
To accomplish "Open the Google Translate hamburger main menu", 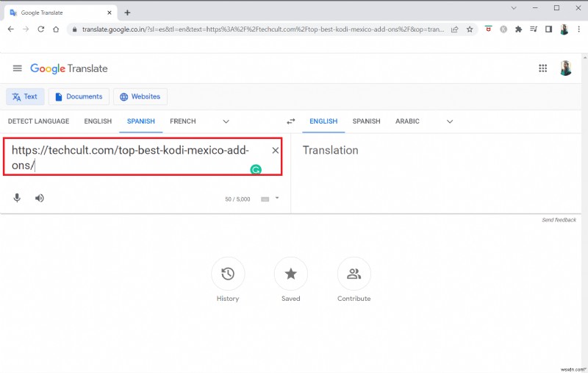I will click(x=17, y=68).
